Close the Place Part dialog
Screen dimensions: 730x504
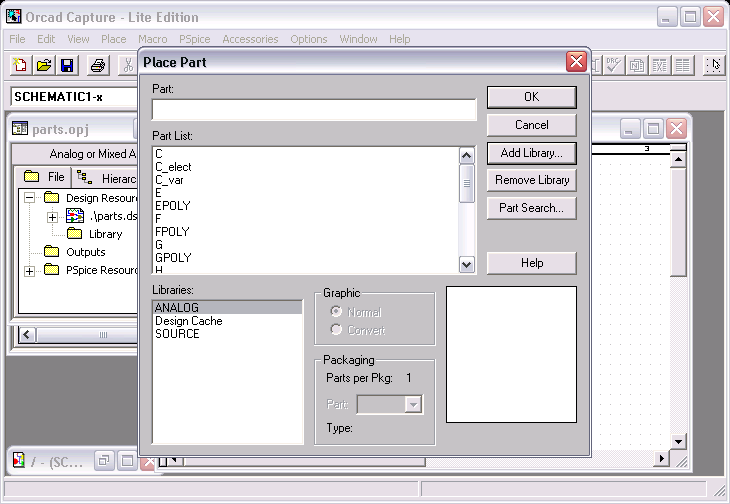pyautogui.click(x=576, y=61)
